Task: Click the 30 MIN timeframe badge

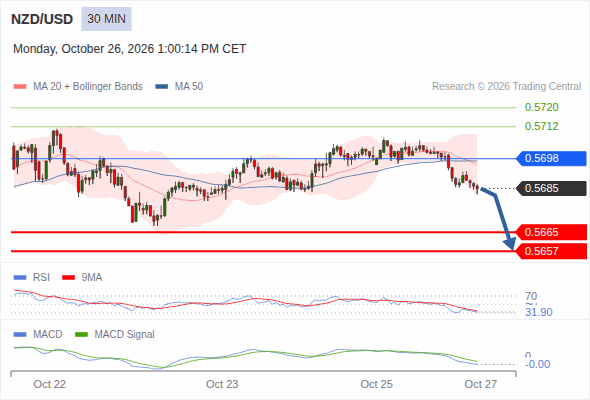Action: [x=106, y=19]
